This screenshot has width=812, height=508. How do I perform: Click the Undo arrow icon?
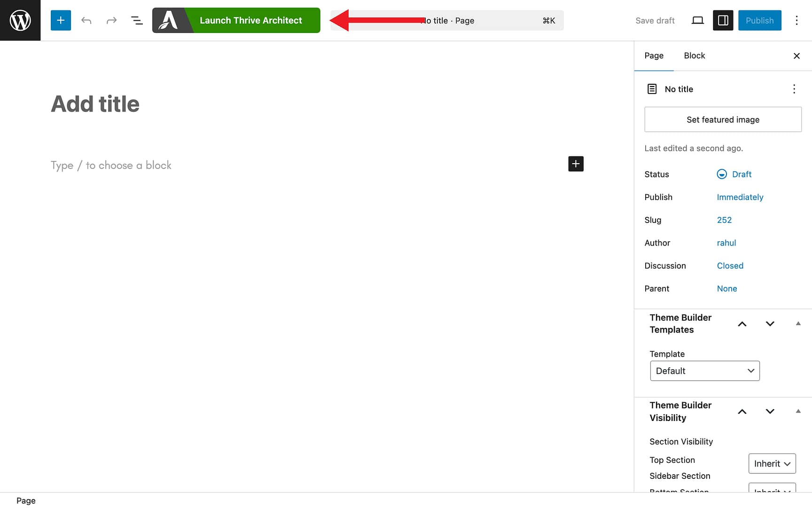click(x=86, y=20)
